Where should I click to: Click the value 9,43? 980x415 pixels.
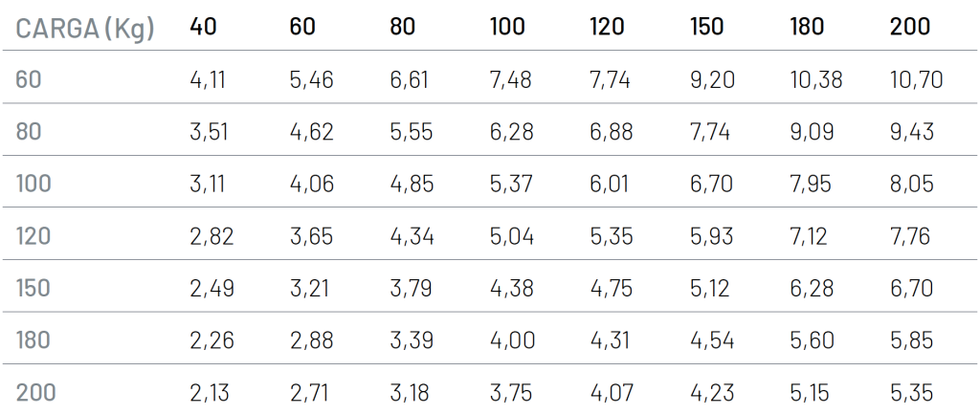(x=912, y=132)
